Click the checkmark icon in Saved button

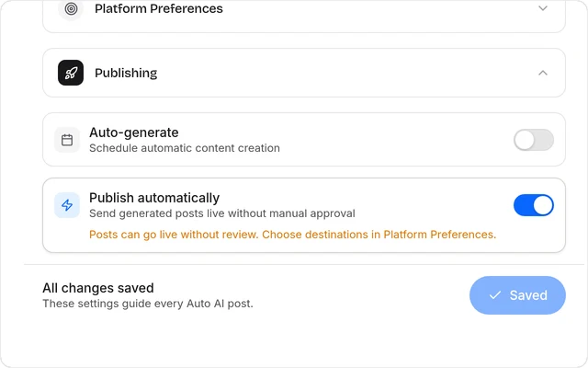[495, 295]
